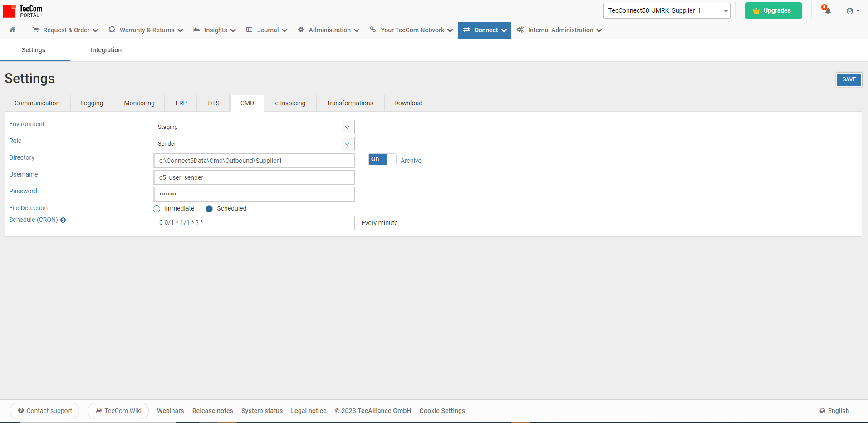Open the Integration tab
868x423 pixels.
(x=106, y=50)
